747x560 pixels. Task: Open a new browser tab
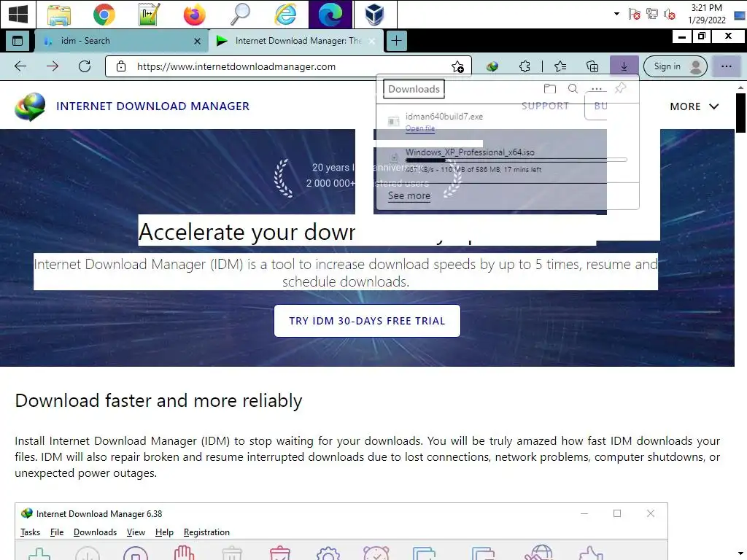(396, 41)
